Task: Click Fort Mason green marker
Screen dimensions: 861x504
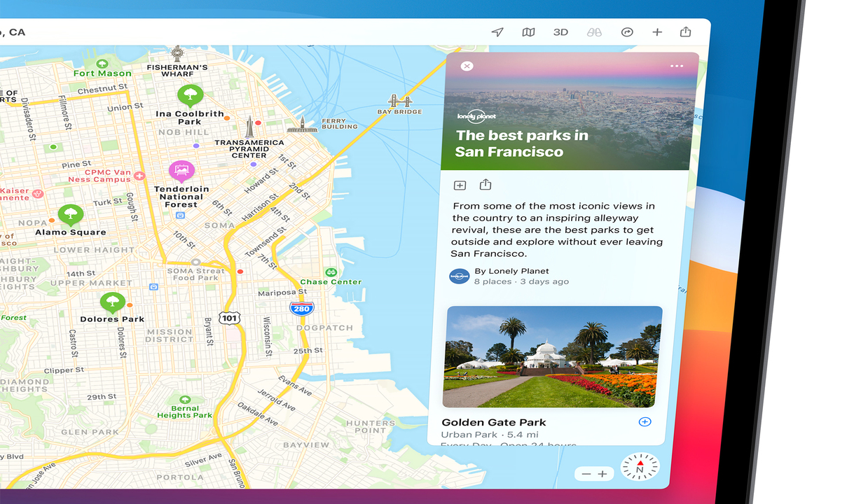Action: [103, 62]
